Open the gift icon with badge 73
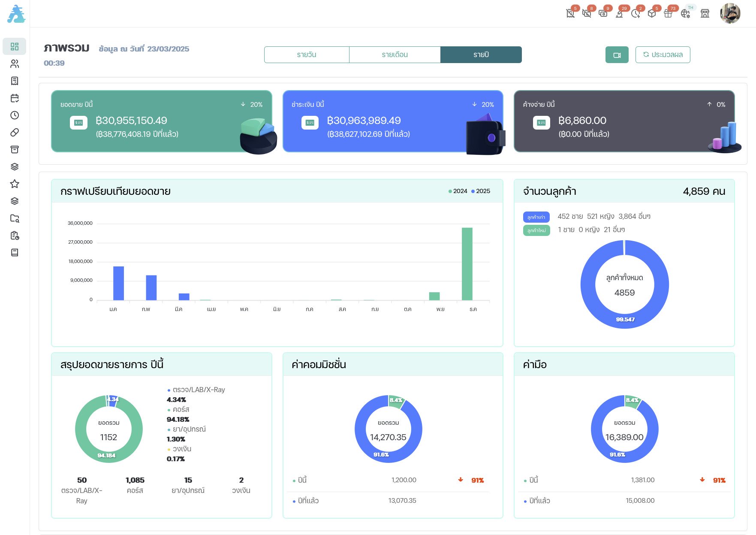Viewport: 756px width, 535px height. click(x=668, y=14)
